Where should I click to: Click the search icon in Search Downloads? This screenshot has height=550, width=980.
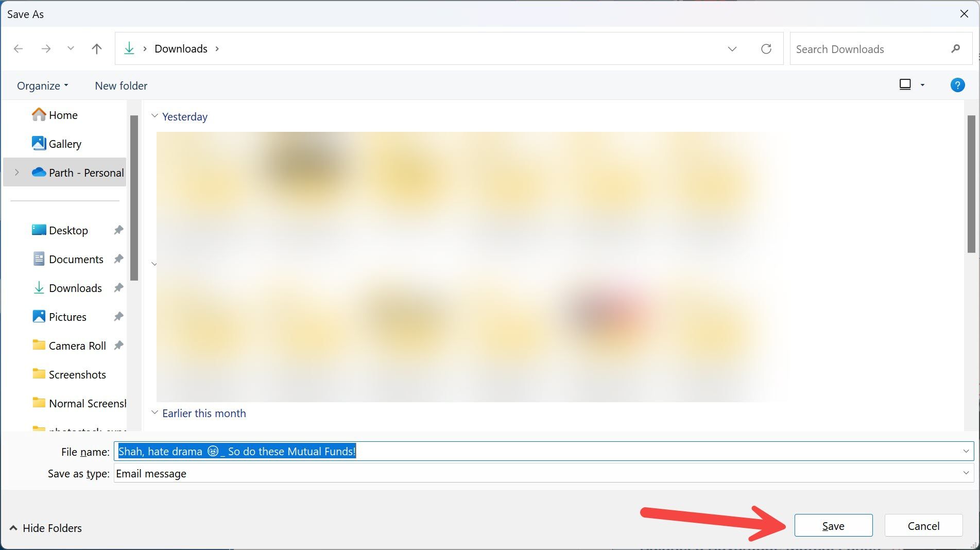955,48
